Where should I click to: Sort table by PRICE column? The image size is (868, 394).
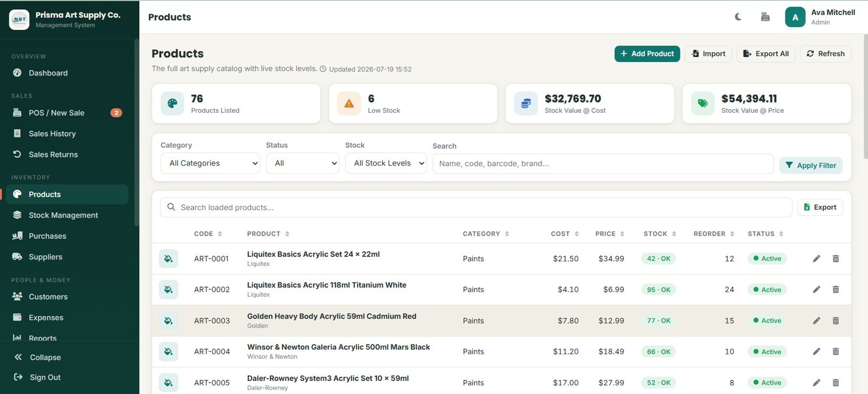pos(610,234)
